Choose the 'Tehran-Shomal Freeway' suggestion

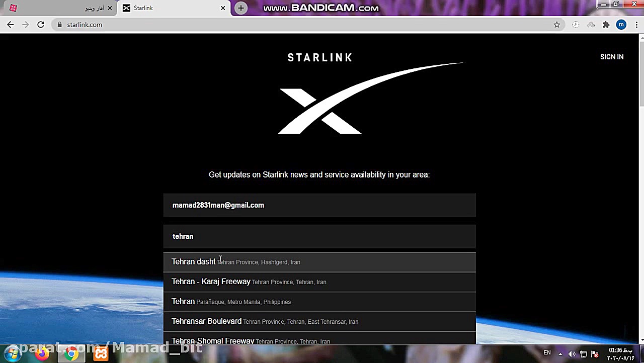click(x=319, y=338)
